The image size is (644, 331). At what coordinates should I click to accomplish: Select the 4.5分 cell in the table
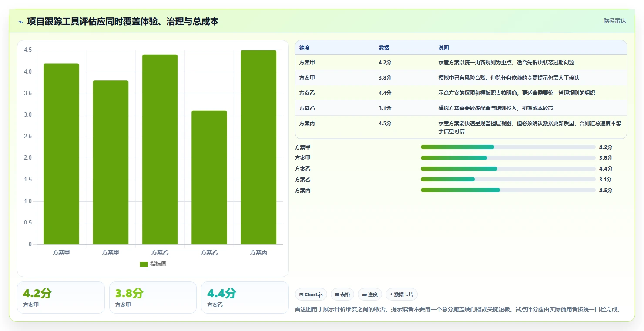385,124
